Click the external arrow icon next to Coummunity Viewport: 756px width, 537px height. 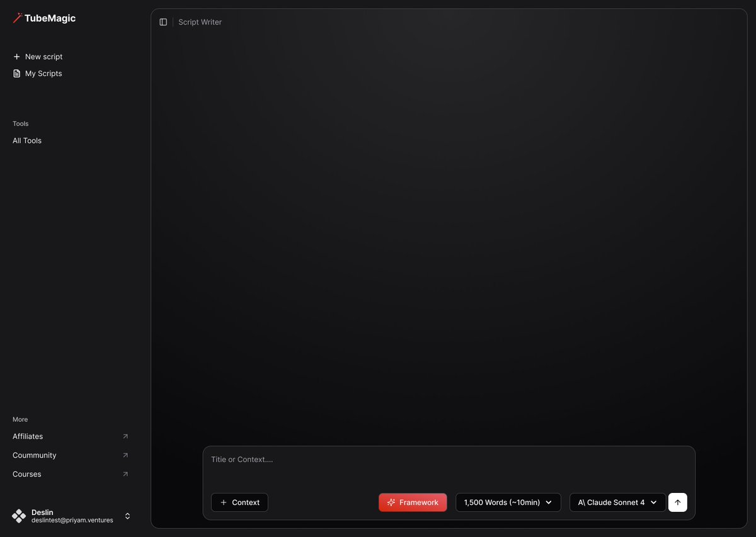point(125,455)
